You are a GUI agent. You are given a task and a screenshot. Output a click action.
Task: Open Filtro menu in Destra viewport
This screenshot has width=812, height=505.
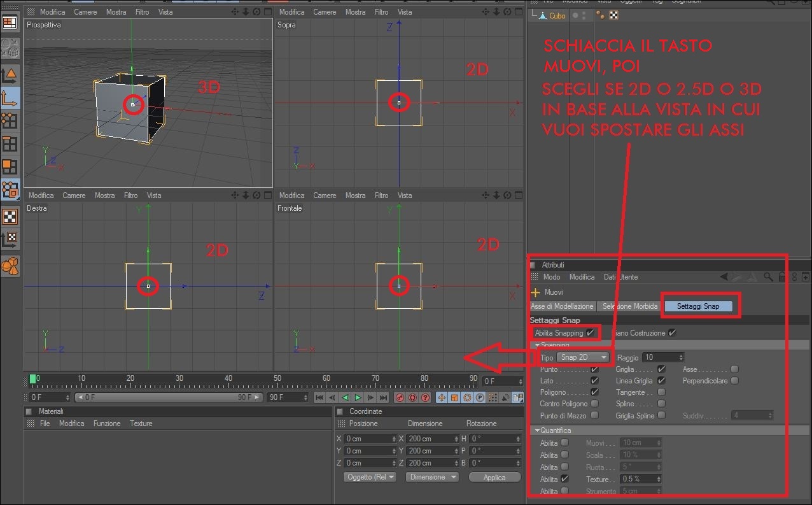click(x=130, y=196)
